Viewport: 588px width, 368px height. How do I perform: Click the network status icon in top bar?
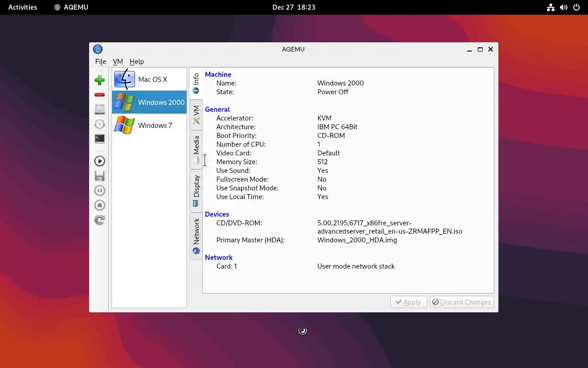[551, 7]
